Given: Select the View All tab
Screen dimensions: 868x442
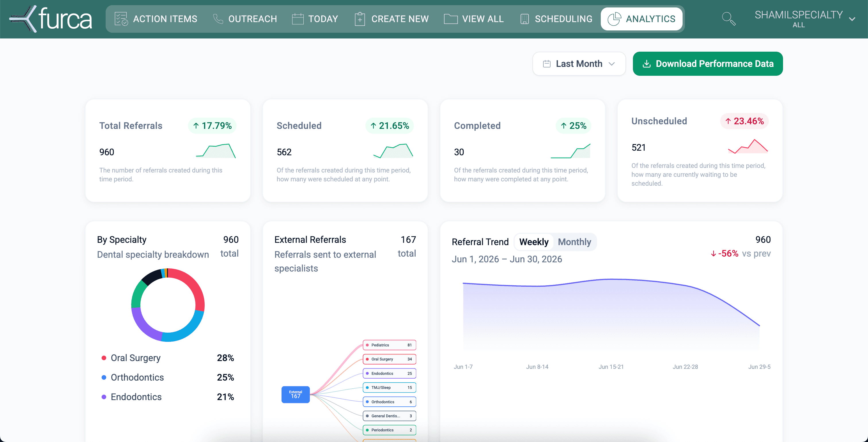Looking at the screenshot, I should tap(474, 19).
